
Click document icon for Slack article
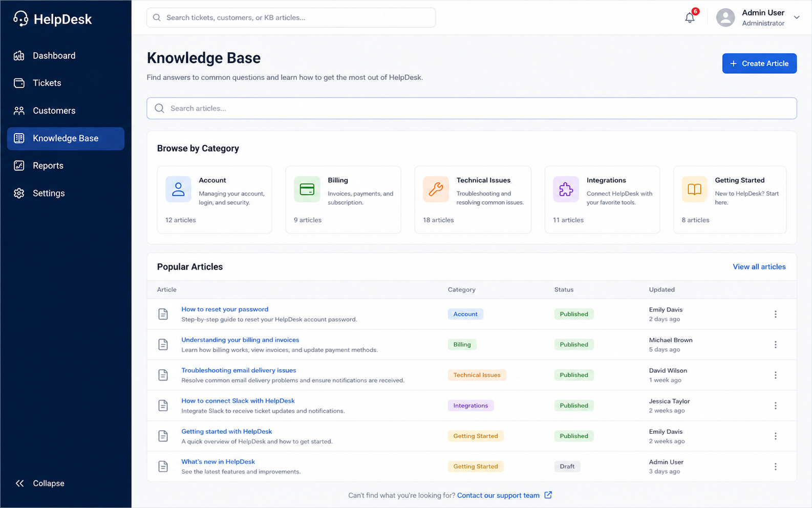[x=163, y=406]
